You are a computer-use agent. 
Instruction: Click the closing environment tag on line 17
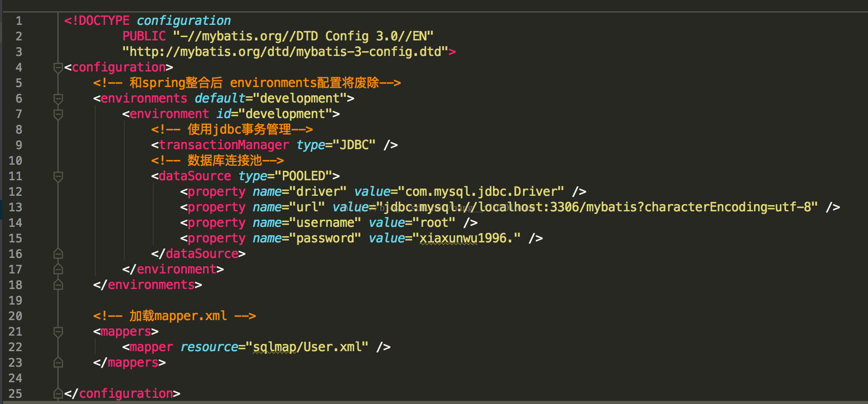173,269
